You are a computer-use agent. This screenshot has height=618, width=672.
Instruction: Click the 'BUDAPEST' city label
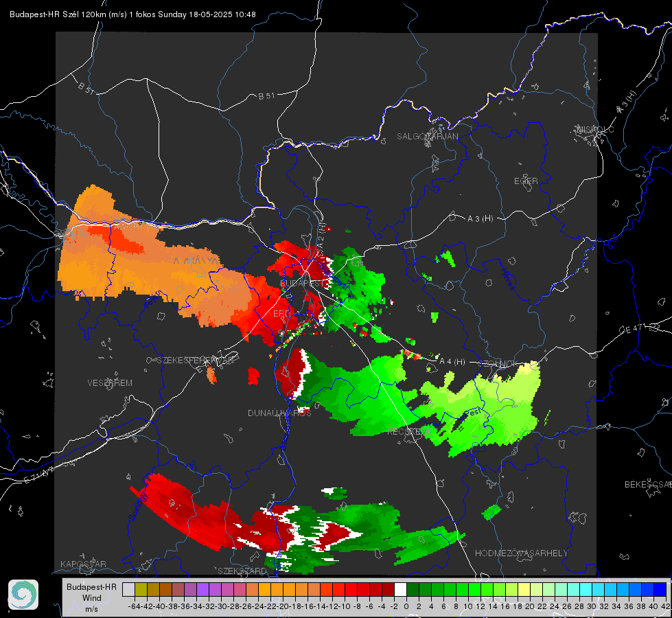[303, 283]
